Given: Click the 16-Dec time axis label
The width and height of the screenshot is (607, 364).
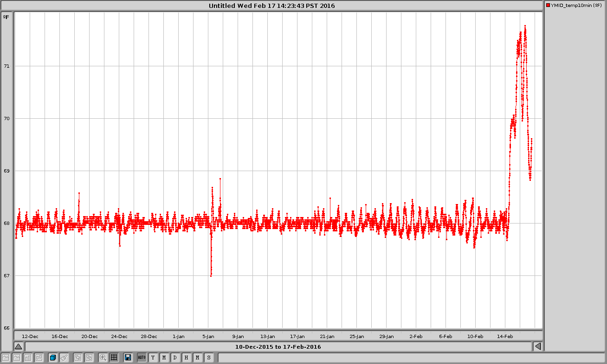Looking at the screenshot, I should [x=60, y=336].
